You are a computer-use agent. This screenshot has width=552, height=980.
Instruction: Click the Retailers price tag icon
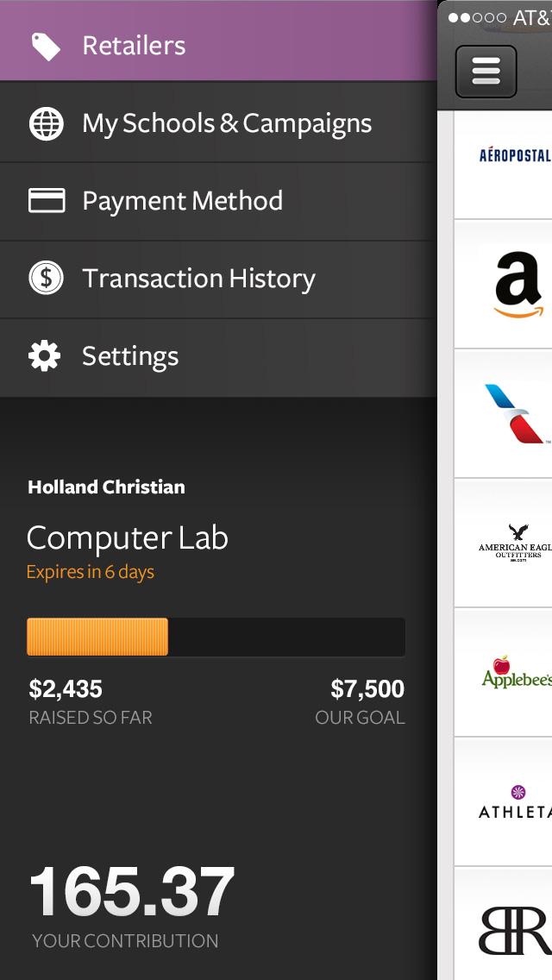coord(46,46)
